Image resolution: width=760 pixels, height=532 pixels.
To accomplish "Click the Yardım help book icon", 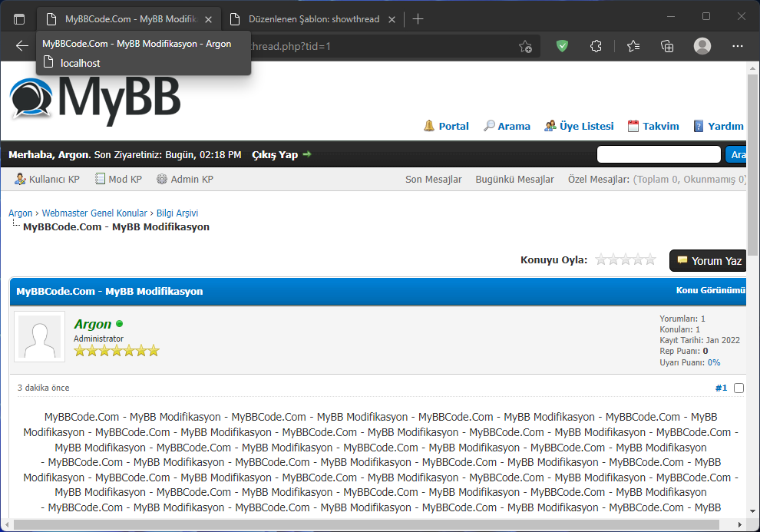I will pyautogui.click(x=699, y=126).
